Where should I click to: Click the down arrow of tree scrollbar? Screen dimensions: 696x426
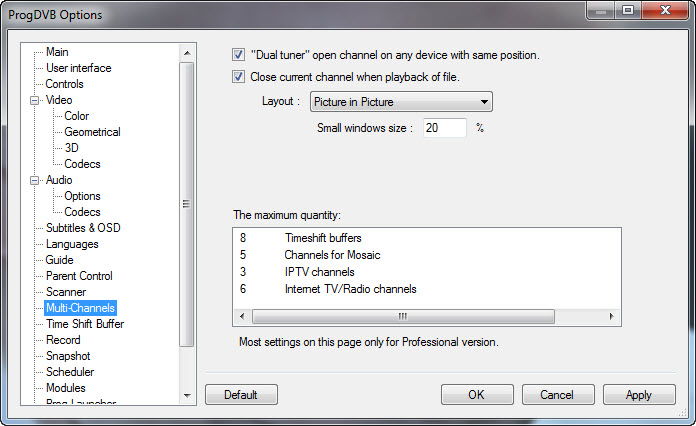[186, 395]
